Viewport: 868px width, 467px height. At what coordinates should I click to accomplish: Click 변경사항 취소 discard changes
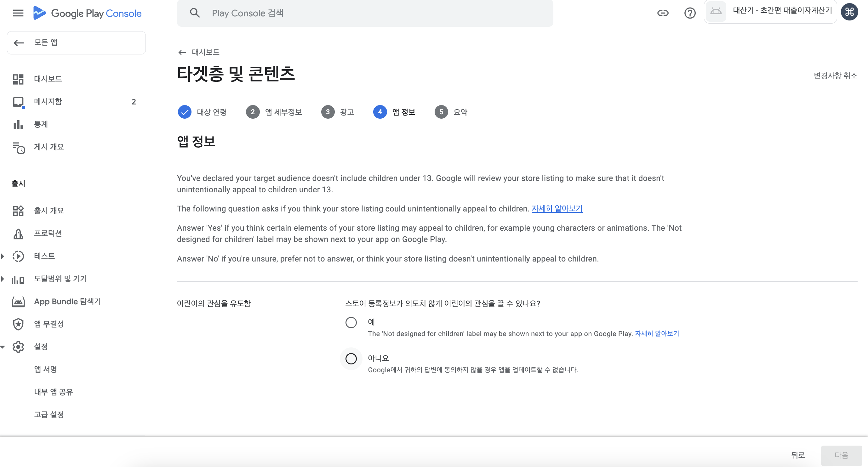click(835, 76)
